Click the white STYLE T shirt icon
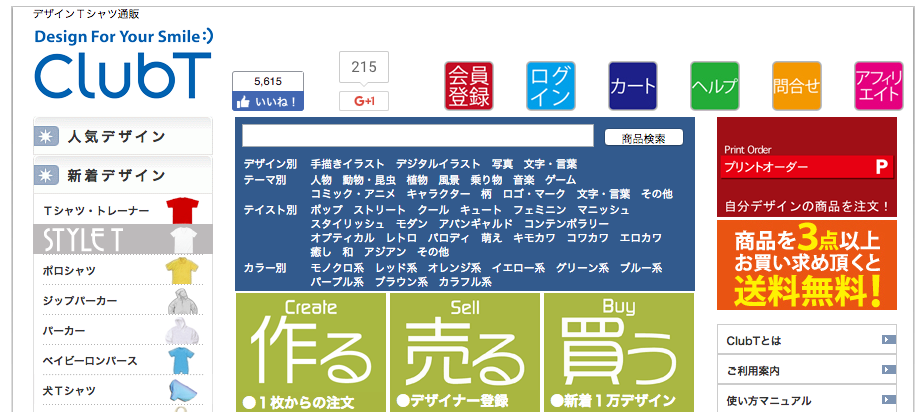 pyautogui.click(x=183, y=240)
